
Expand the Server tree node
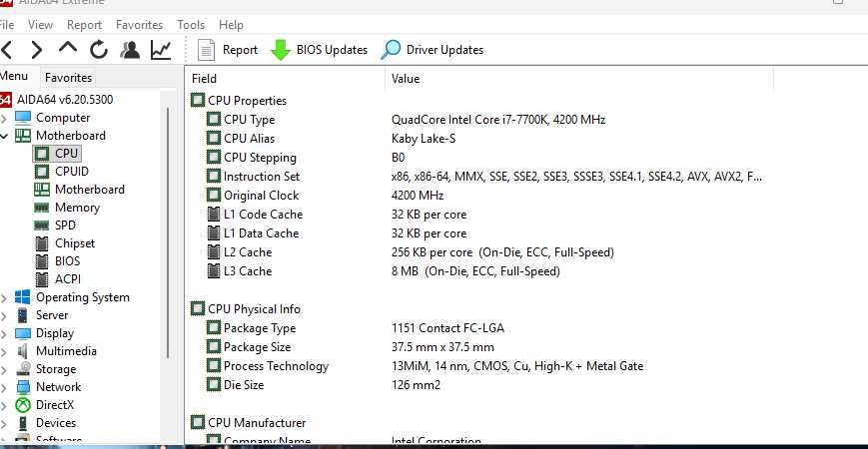coord(4,315)
